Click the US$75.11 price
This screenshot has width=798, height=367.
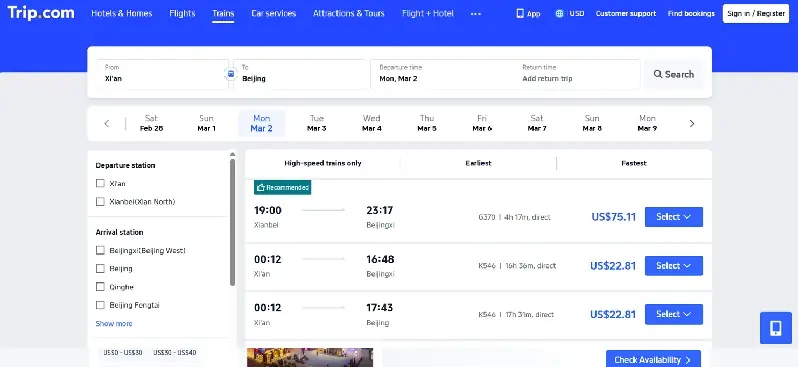click(613, 217)
